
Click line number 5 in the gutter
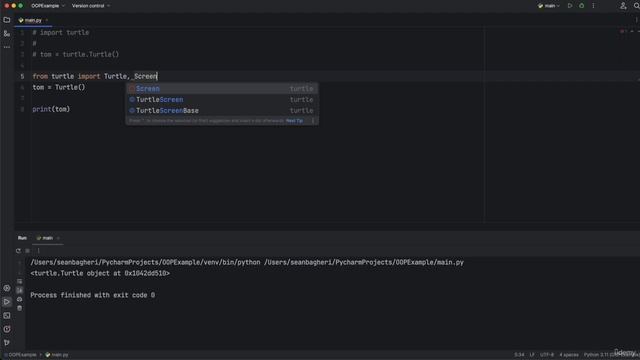(x=22, y=76)
